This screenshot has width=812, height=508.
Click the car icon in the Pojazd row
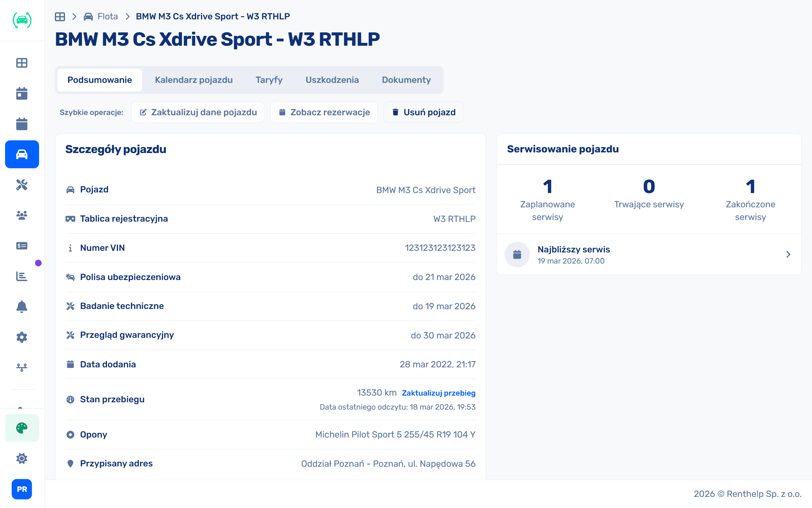pos(70,190)
